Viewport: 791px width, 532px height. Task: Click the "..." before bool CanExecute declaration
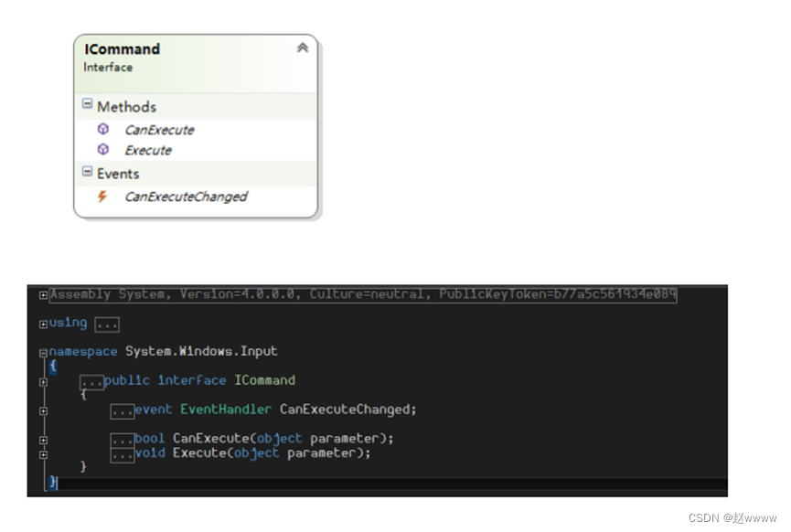[x=121, y=438]
